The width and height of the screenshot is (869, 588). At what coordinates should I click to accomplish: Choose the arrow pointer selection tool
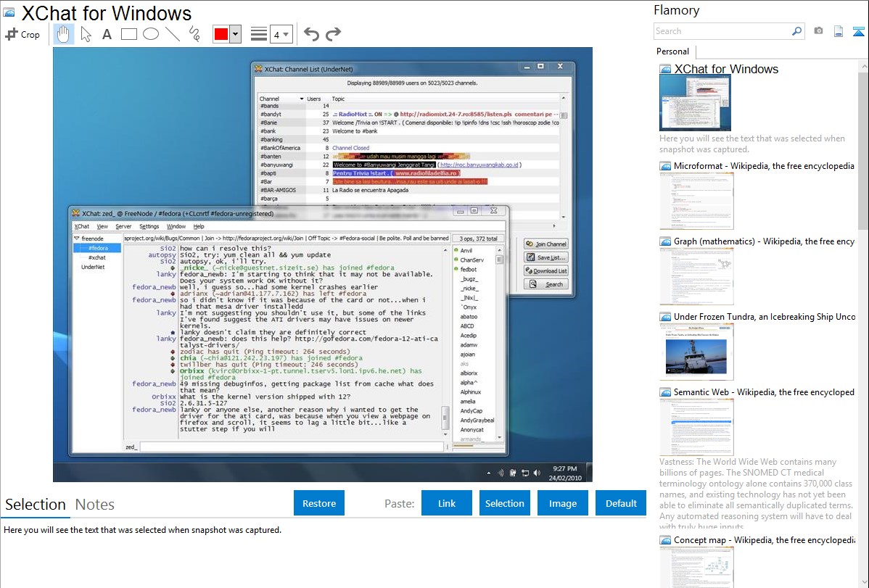click(x=86, y=34)
